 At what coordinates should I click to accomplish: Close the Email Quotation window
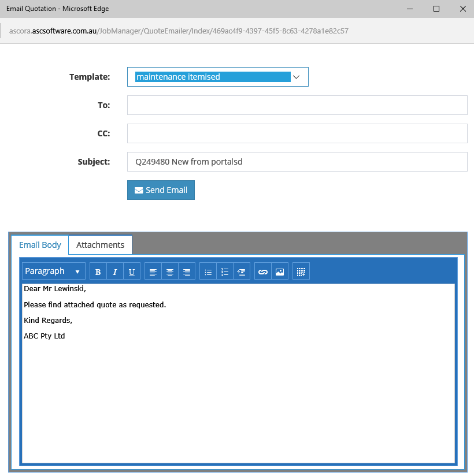click(x=463, y=9)
